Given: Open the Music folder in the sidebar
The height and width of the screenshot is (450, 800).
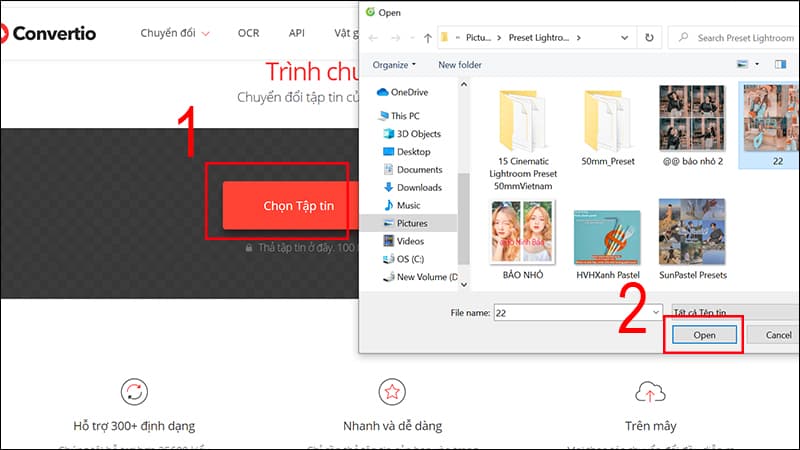Looking at the screenshot, I should (408, 205).
